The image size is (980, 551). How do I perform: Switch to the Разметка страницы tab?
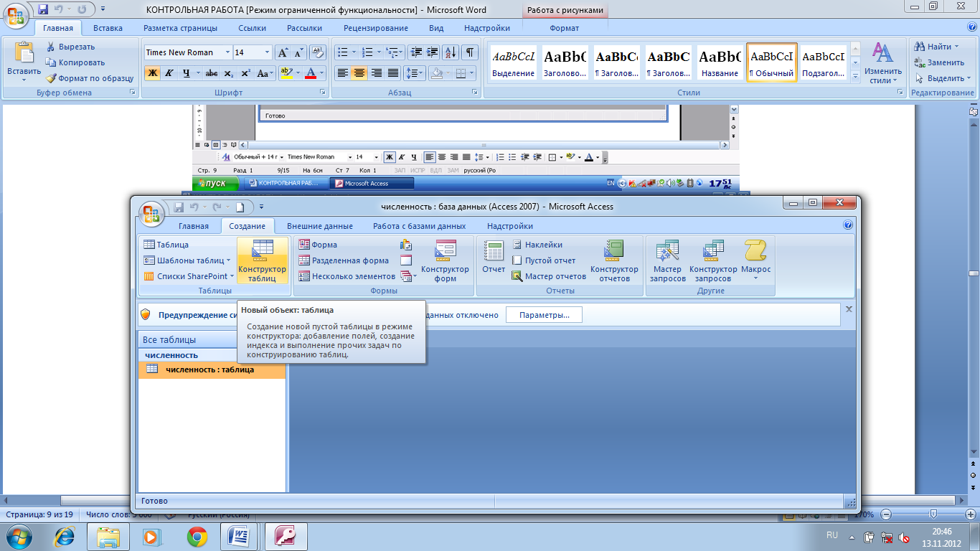coord(180,28)
